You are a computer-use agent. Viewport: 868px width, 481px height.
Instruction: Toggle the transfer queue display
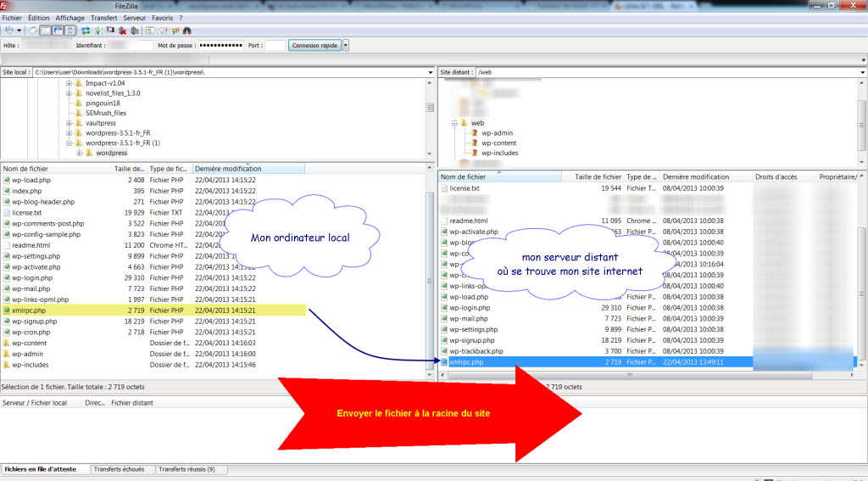pyautogui.click(x=70, y=31)
